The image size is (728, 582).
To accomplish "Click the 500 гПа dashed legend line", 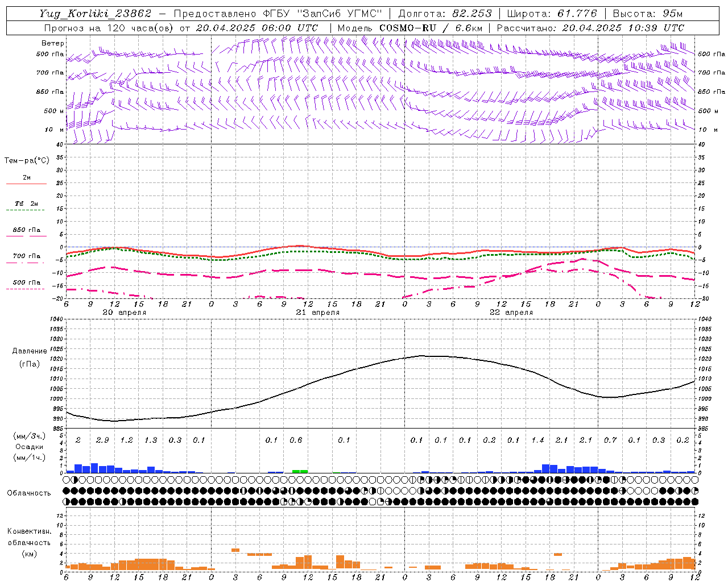I will point(25,289).
